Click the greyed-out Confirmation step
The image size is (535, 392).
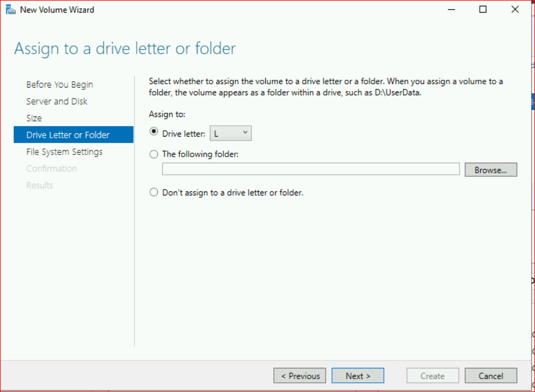[51, 168]
